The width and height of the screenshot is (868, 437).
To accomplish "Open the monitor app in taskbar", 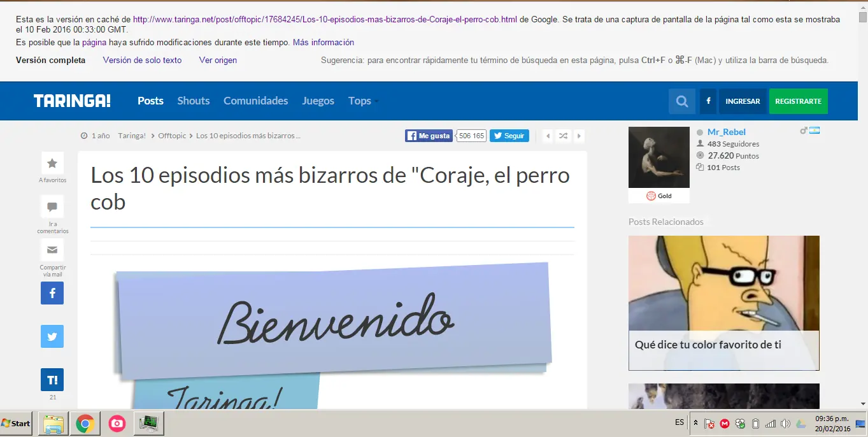I will [x=149, y=423].
